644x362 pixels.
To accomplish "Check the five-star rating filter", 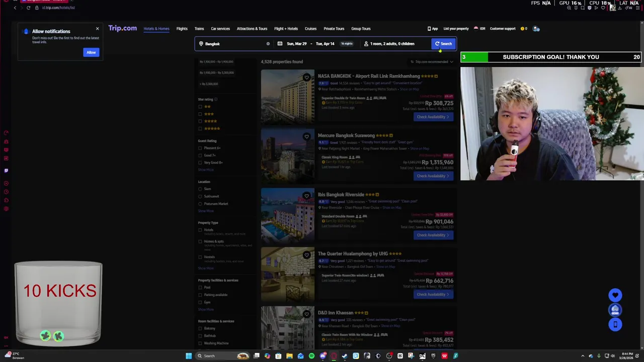I will 200,129.
